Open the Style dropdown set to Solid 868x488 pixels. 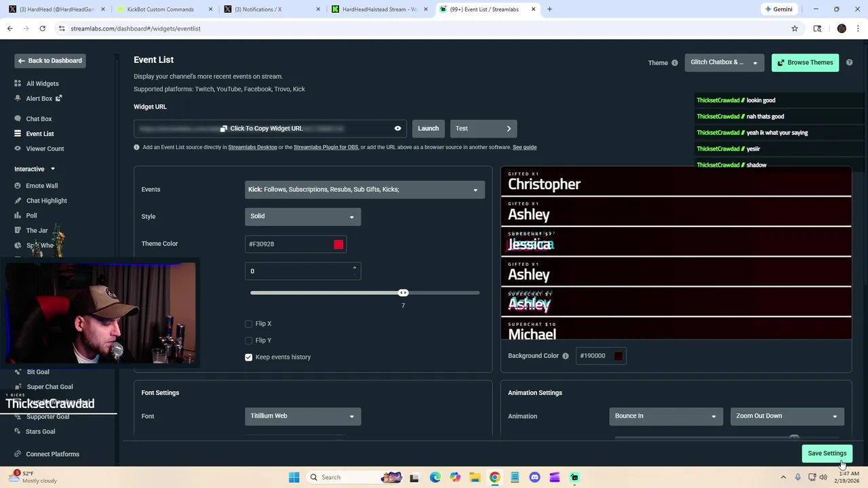tap(302, 216)
